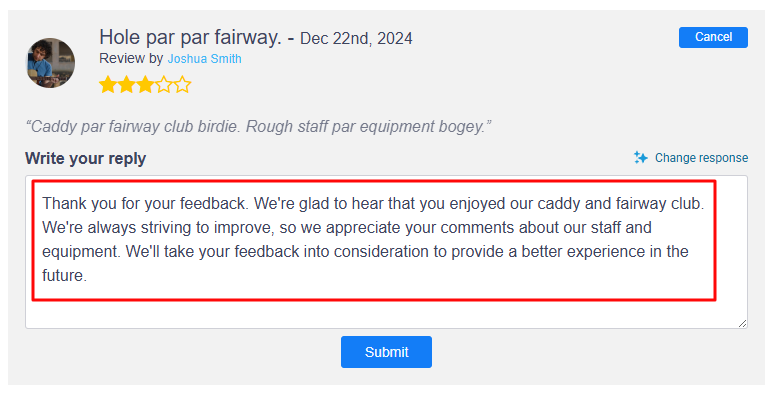The width and height of the screenshot is (777, 398).
Task: Click the third gold rating star
Action: point(145,85)
